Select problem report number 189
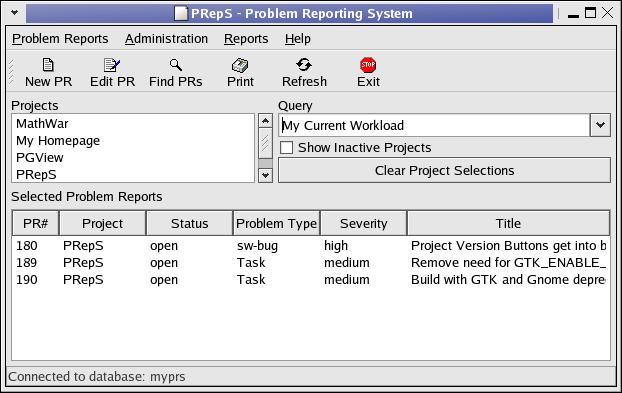 pos(27,263)
